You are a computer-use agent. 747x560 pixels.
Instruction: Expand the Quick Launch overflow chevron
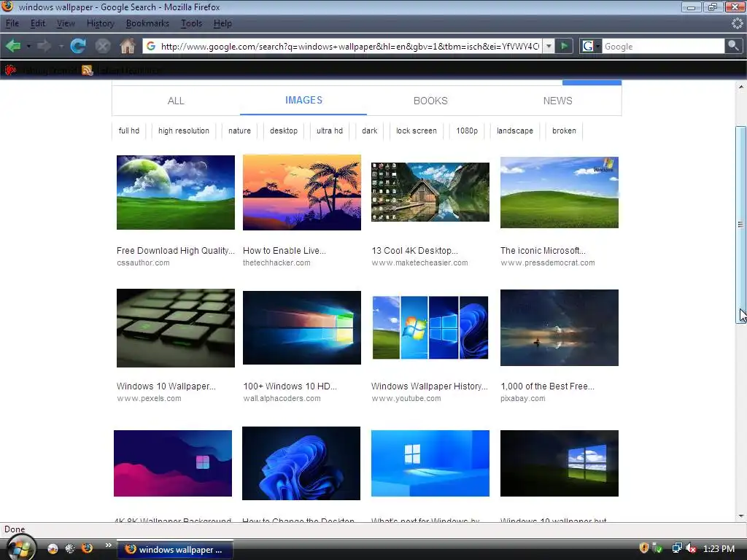click(x=108, y=545)
